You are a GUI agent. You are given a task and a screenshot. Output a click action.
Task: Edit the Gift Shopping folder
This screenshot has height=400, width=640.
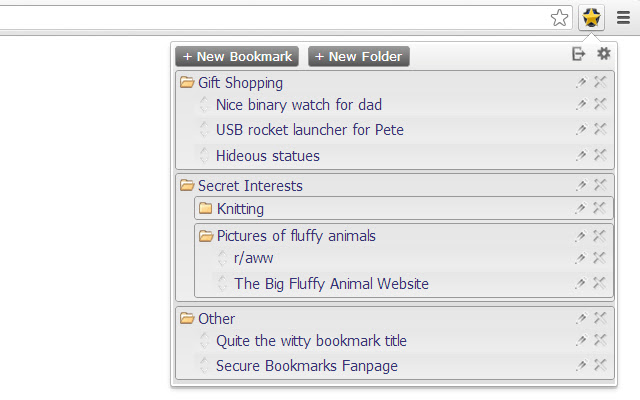580,83
